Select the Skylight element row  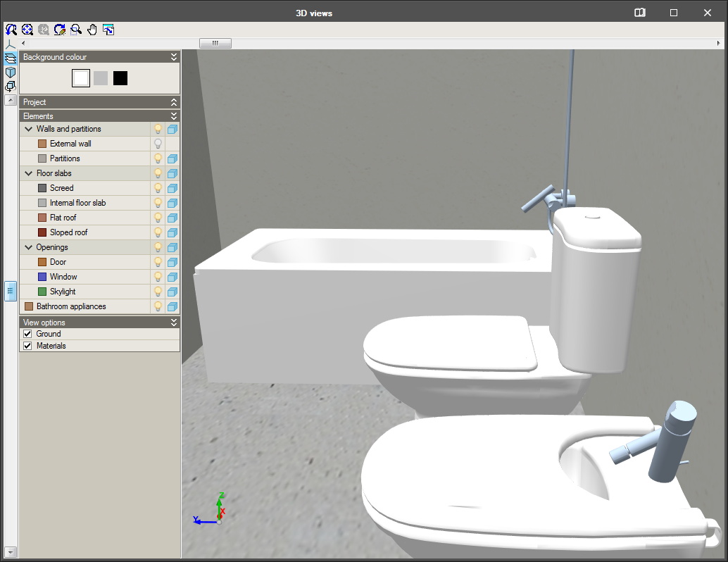click(x=63, y=292)
